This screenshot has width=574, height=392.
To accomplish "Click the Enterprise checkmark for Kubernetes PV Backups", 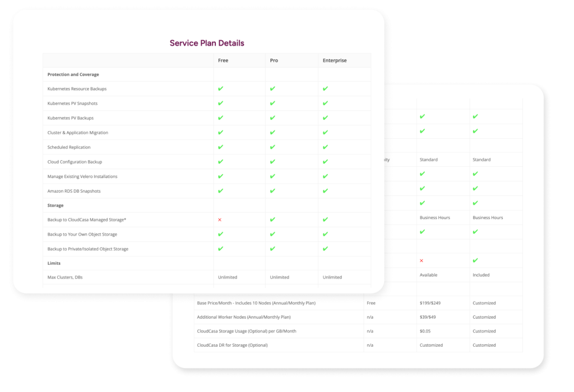I will pyautogui.click(x=325, y=118).
